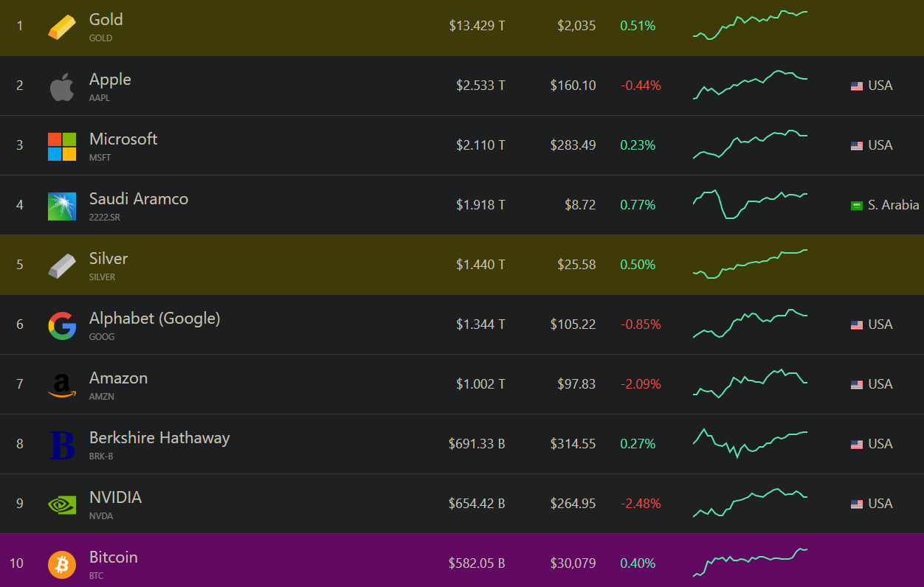Click Alphabet's daily change -0.85%

coord(641,324)
